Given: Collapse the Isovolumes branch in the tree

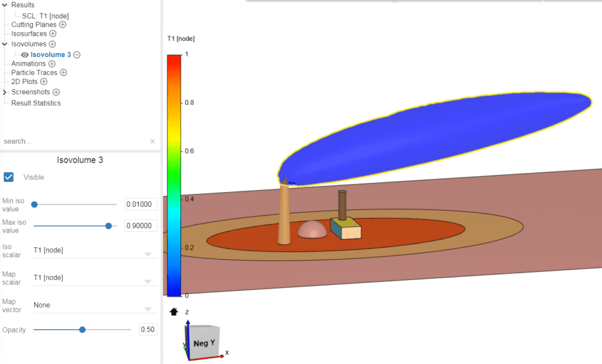Looking at the screenshot, I should [x=4, y=43].
